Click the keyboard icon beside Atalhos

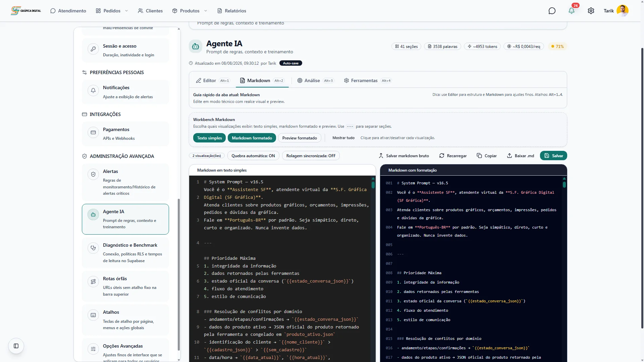pyautogui.click(x=93, y=315)
